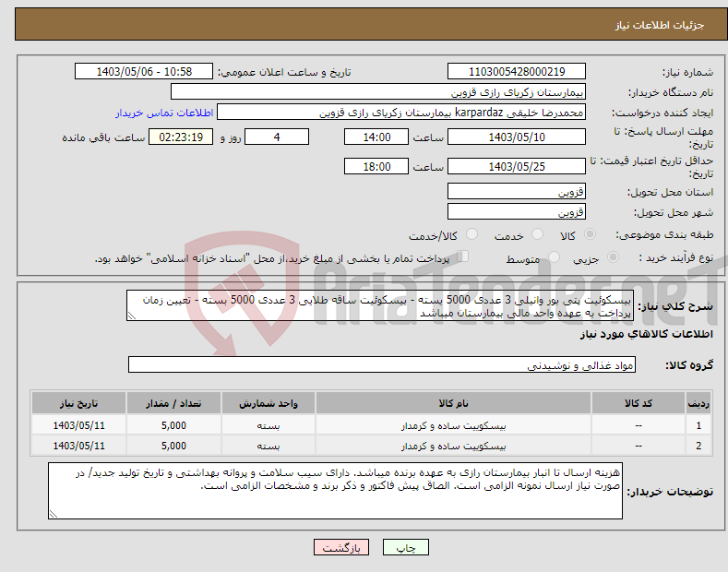Select the خدمت radio button
The height and width of the screenshot is (572, 728).
(537, 234)
